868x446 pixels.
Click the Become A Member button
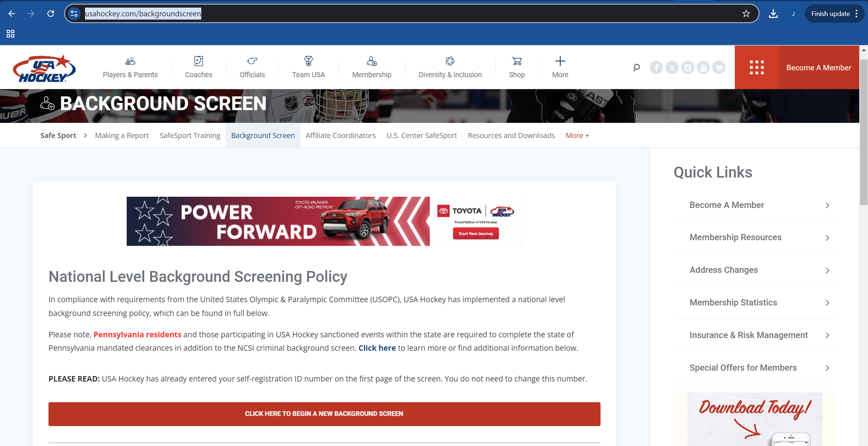tap(818, 68)
